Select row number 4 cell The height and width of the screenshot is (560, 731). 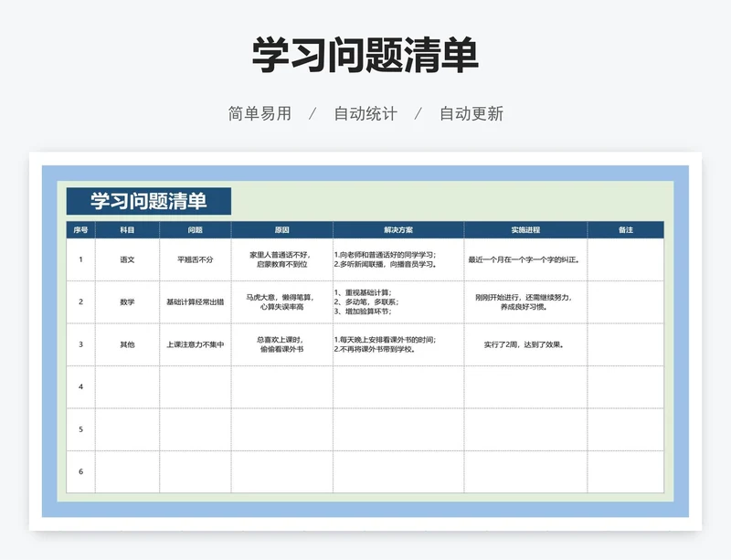tap(80, 387)
